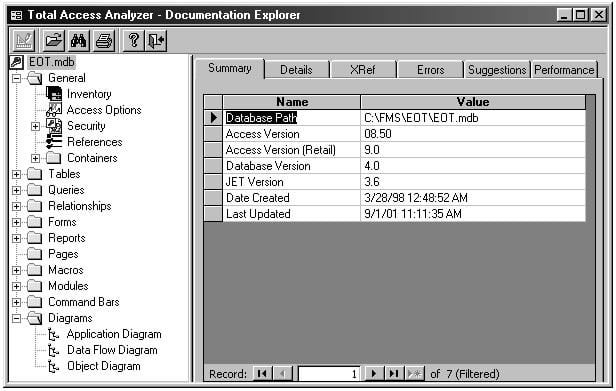Go to previous record
This screenshot has width=616, height=391.
pos(282,373)
